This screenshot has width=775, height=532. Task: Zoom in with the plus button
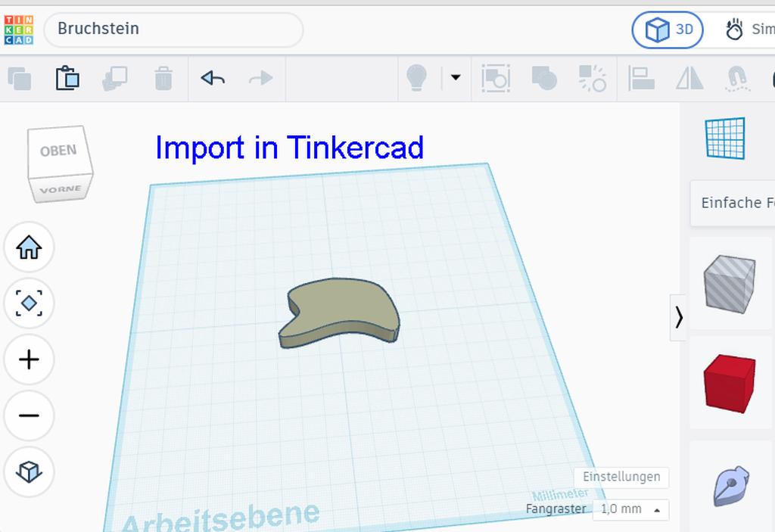[x=30, y=359]
